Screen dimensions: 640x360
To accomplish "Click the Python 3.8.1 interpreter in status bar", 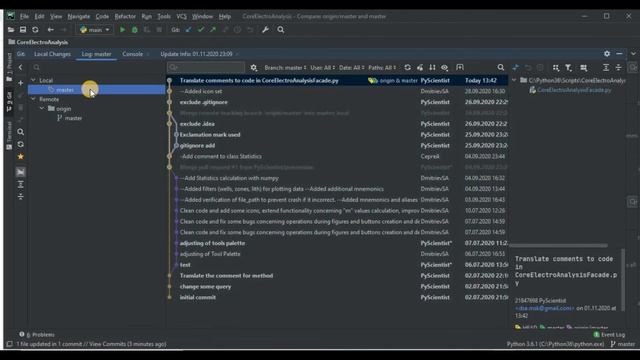I will click(556, 344).
